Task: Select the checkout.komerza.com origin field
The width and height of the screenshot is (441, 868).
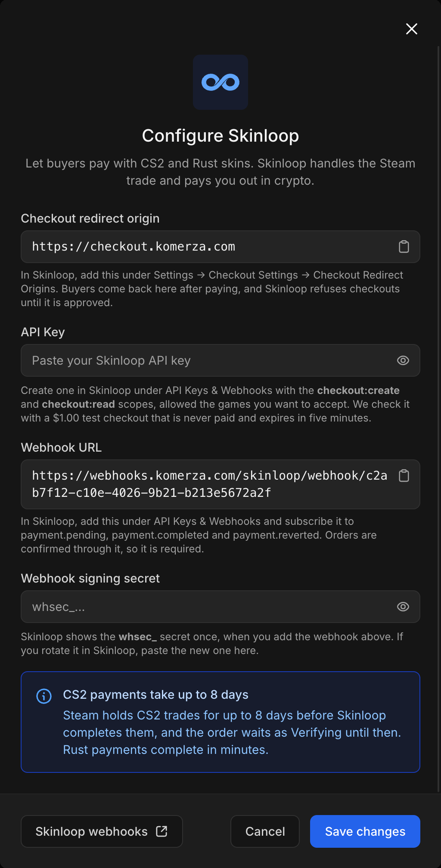Action: 220,247
